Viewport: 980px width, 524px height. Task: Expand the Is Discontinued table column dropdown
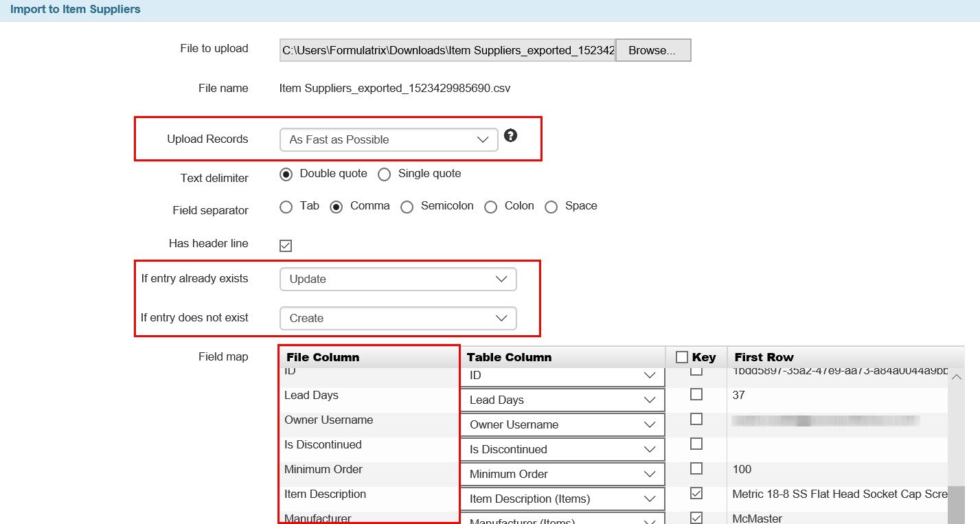click(562, 450)
